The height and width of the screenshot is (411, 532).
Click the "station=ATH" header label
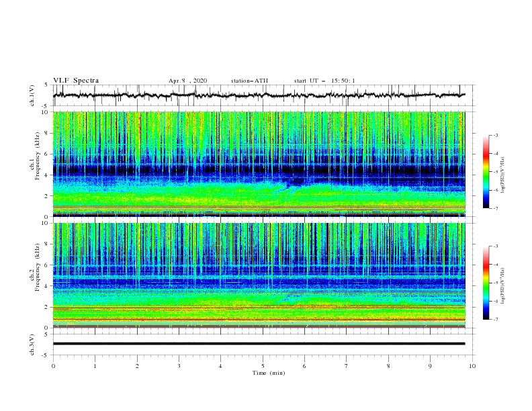[x=249, y=81]
